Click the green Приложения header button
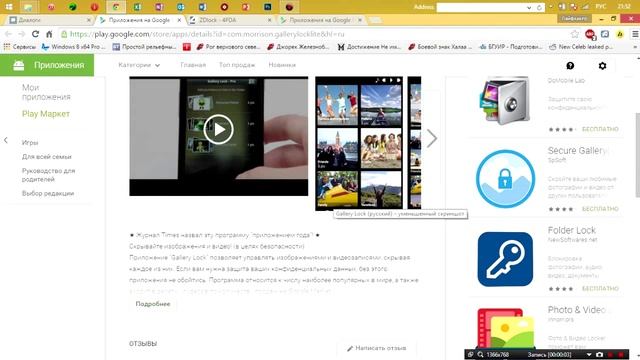This screenshot has height=360, width=640. [x=47, y=65]
